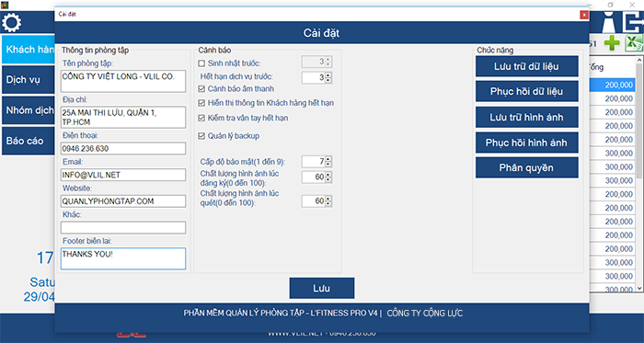Image resolution: width=644 pixels, height=343 pixels.
Task: Click the Cấp độ bảo mật value field
Action: 314,162
